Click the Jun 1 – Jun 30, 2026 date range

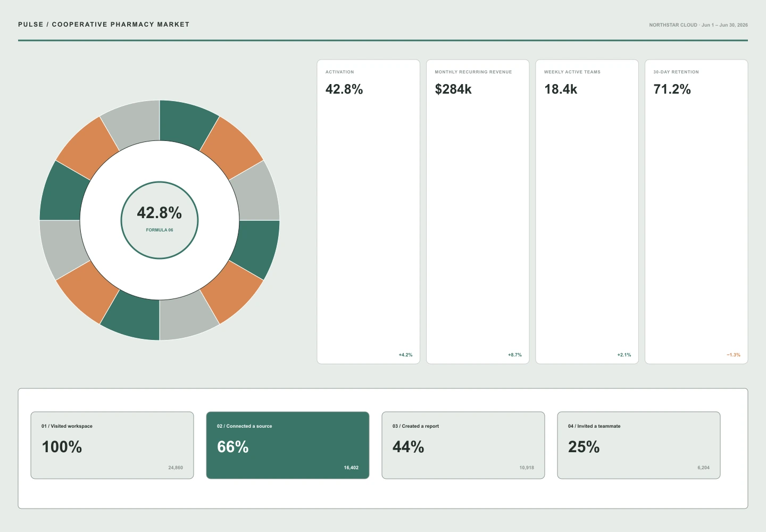[x=725, y=25]
